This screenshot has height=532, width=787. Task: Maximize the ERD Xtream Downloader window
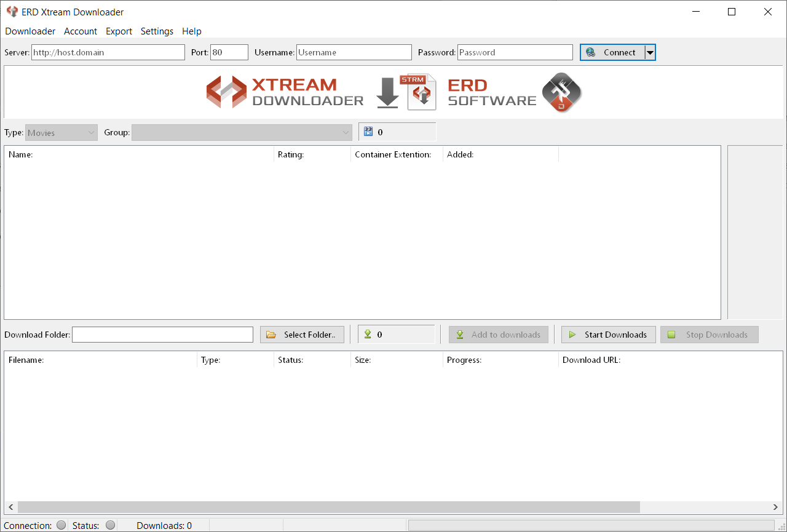(732, 12)
